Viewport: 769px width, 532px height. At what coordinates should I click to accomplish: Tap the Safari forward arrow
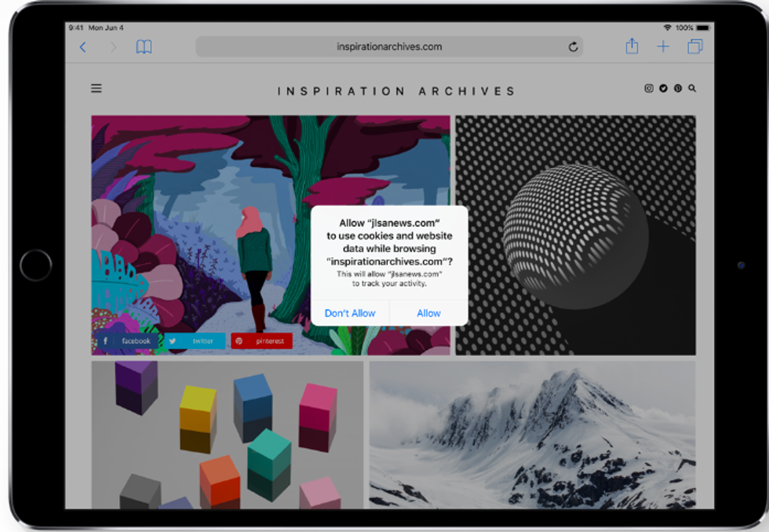point(113,47)
